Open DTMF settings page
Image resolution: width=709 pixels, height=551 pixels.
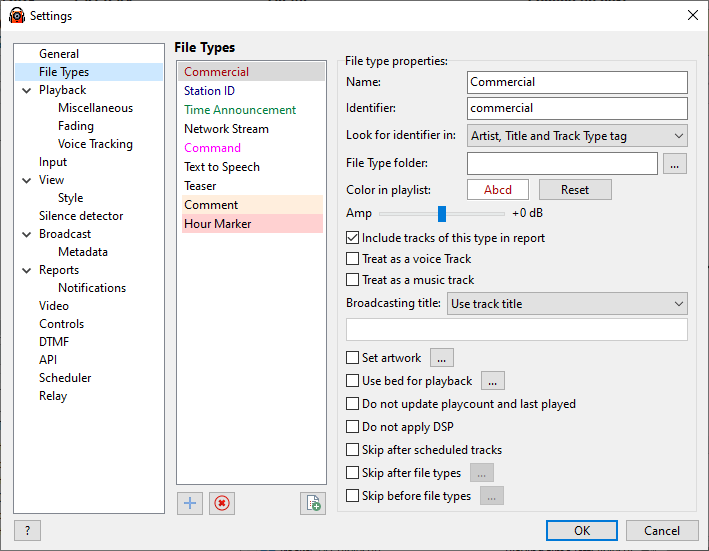click(54, 342)
